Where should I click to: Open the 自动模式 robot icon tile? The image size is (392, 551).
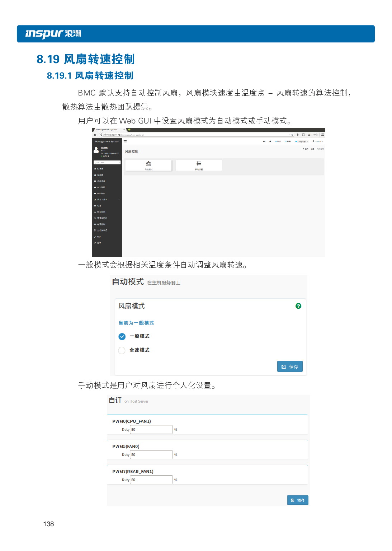[148, 165]
